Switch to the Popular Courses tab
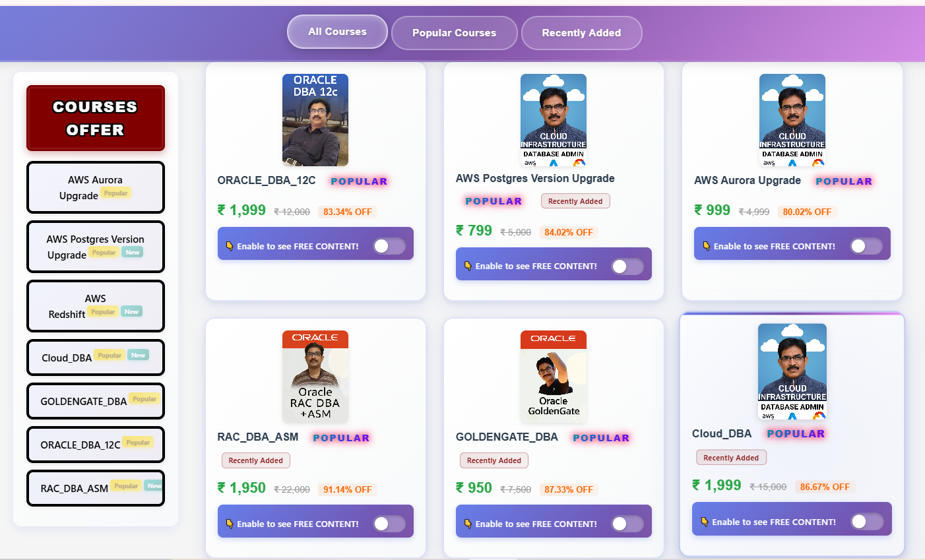The height and width of the screenshot is (560, 925). [x=454, y=33]
